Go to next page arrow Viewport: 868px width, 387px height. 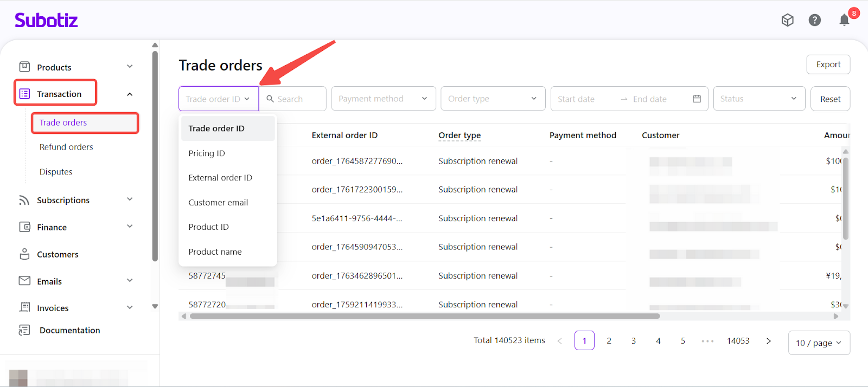click(x=768, y=341)
